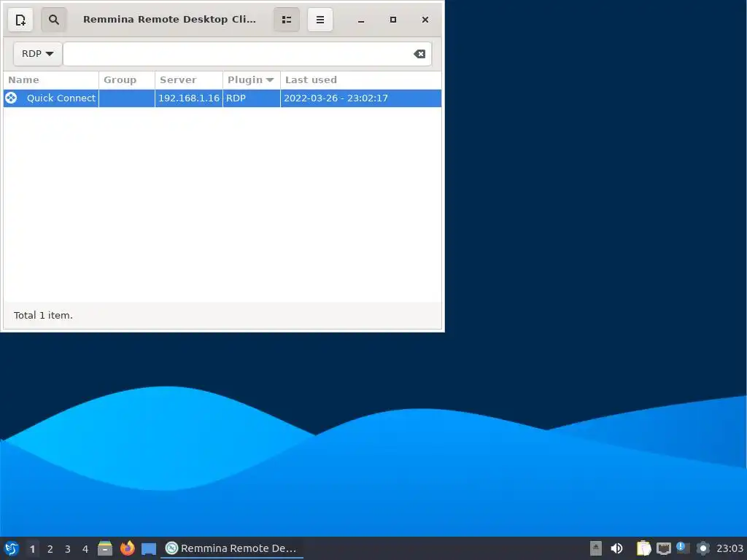Image resolution: width=747 pixels, height=560 pixels.
Task: Switch to workspace 3
Action: point(68,548)
